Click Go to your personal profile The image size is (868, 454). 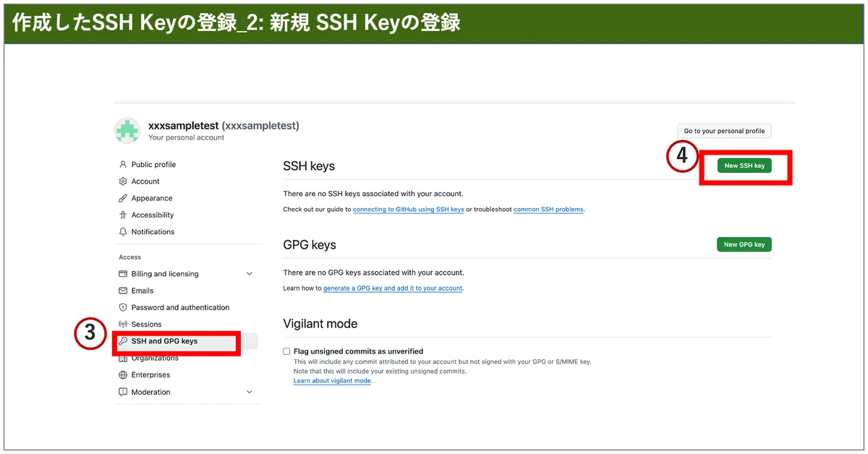(724, 131)
